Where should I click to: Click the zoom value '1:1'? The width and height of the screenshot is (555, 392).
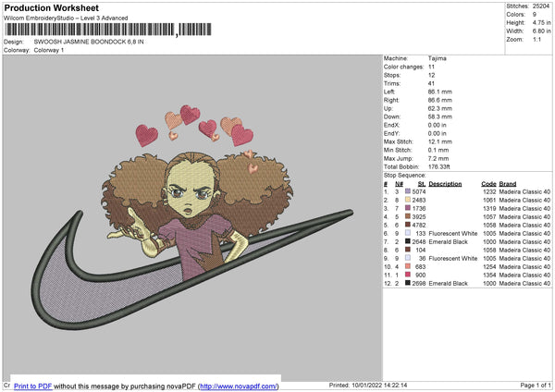(536, 39)
